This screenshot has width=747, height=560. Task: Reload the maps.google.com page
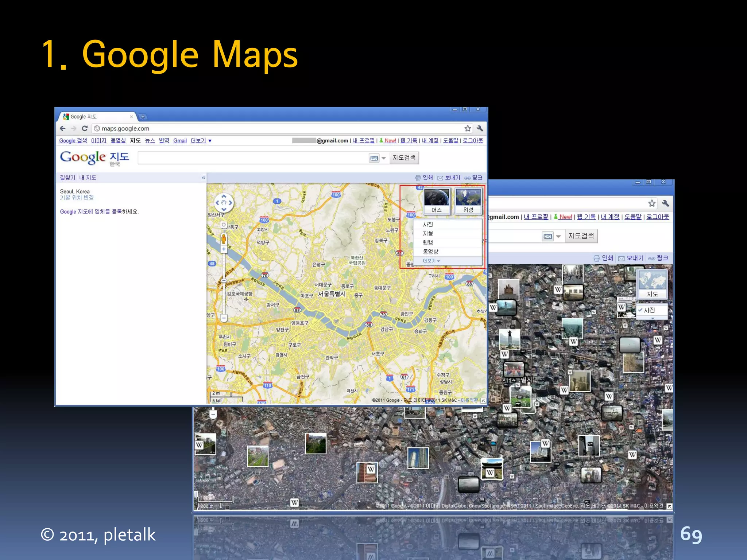pyautogui.click(x=85, y=128)
